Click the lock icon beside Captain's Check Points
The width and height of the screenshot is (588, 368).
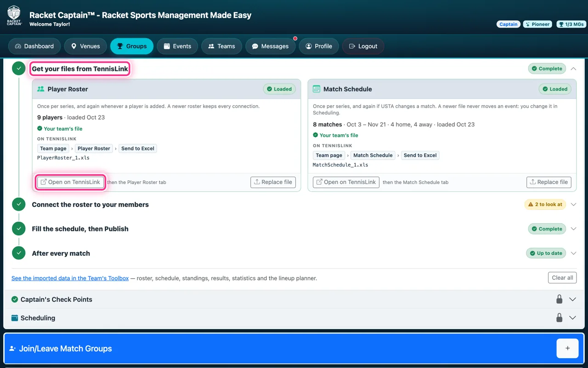(x=559, y=299)
